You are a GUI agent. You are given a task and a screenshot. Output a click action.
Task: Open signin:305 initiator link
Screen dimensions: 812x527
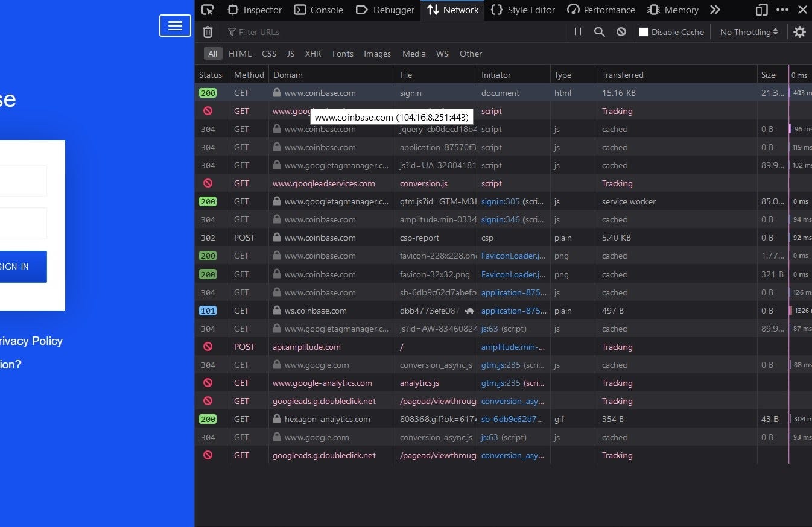pos(500,201)
